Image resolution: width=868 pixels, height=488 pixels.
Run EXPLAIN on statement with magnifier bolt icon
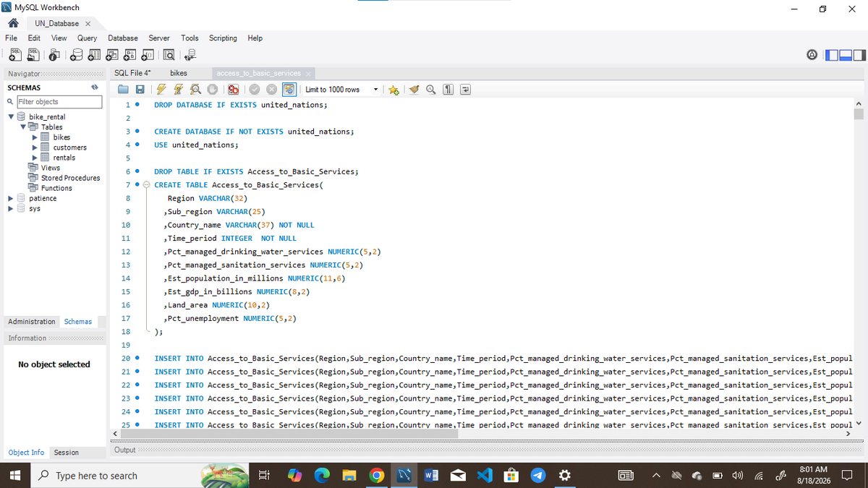coord(195,90)
